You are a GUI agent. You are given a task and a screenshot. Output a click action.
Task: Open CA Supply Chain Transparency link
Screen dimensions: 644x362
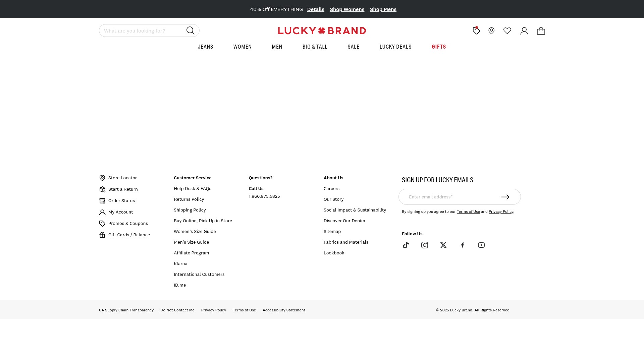pos(126,310)
